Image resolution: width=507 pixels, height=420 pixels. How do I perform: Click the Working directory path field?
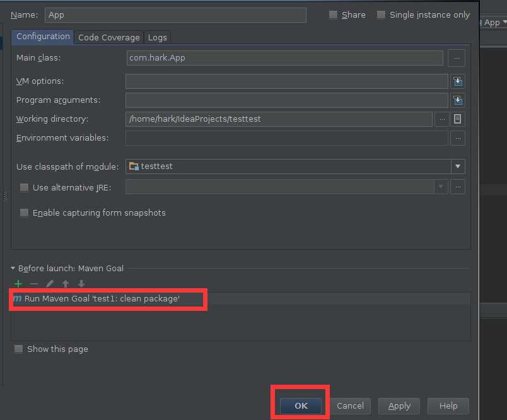pyautogui.click(x=279, y=119)
